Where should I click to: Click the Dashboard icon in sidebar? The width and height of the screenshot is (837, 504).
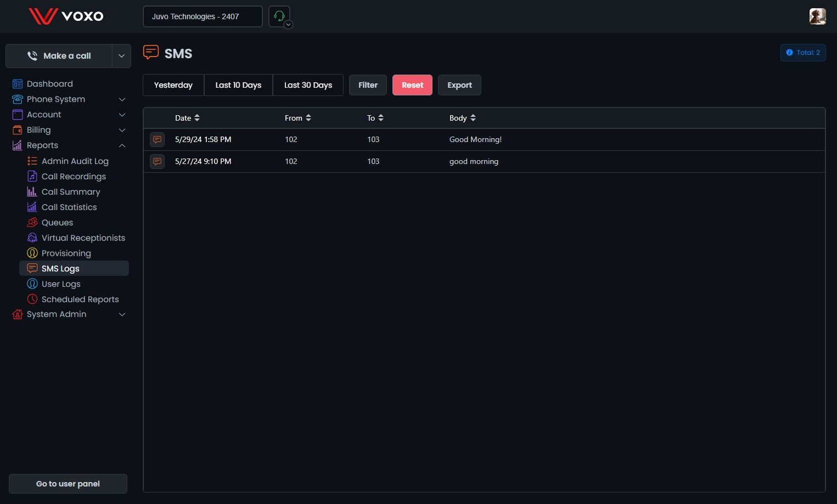click(x=18, y=84)
